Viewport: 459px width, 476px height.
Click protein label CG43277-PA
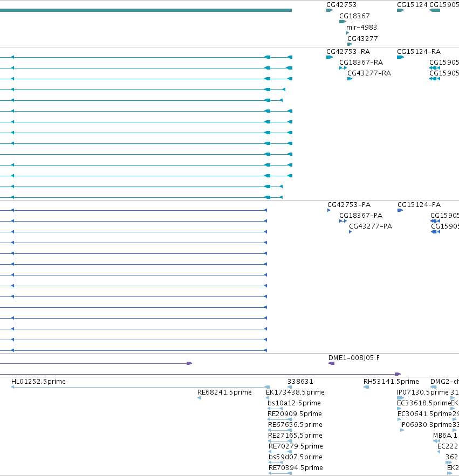click(371, 226)
